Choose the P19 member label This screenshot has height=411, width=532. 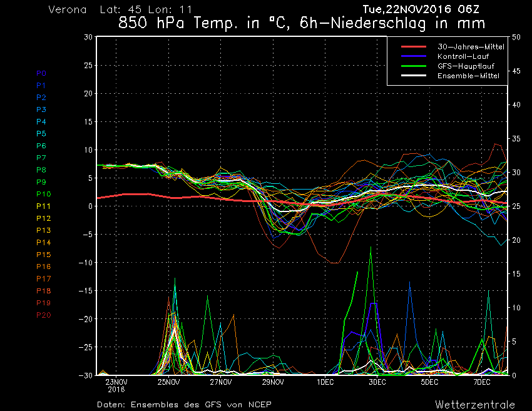point(44,303)
